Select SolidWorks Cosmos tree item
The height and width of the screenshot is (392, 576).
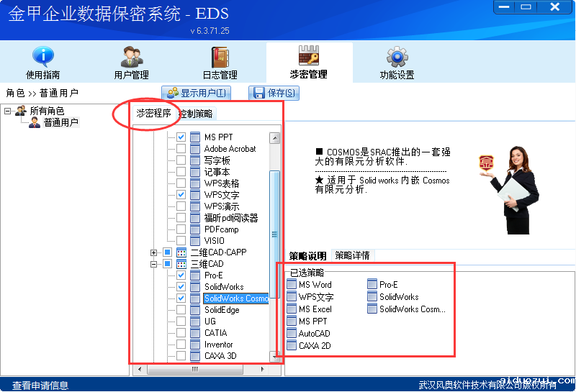point(236,298)
